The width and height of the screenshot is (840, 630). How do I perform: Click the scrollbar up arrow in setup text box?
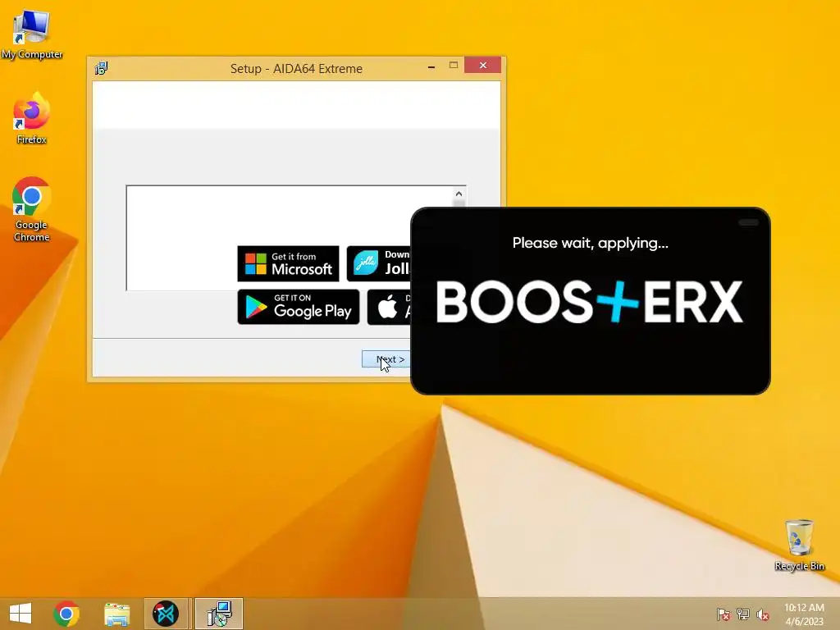click(459, 194)
